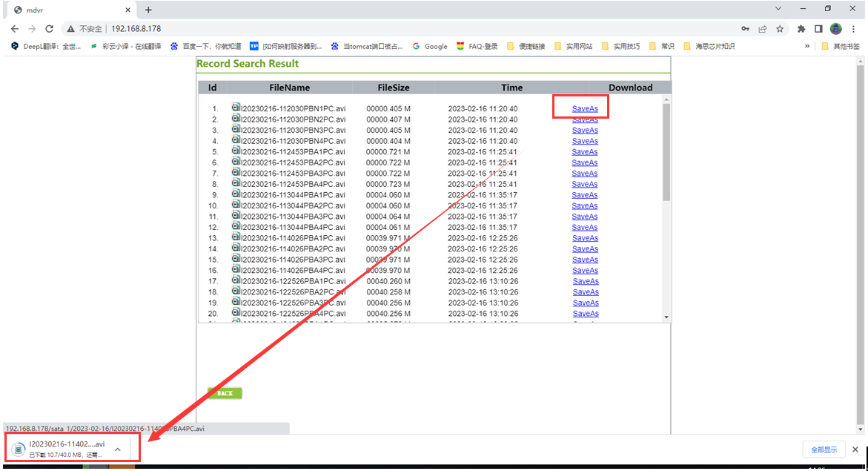Click the share page icon

763,29
